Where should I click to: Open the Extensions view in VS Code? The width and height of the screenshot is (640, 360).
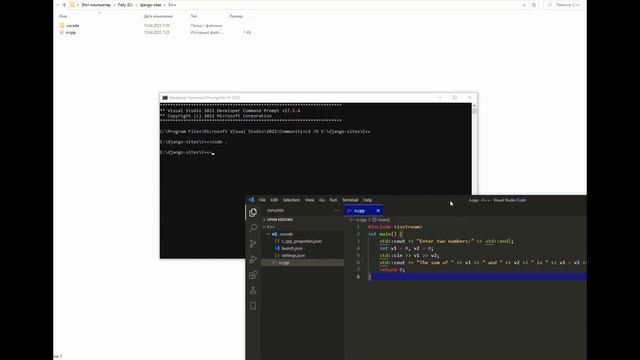point(253,275)
